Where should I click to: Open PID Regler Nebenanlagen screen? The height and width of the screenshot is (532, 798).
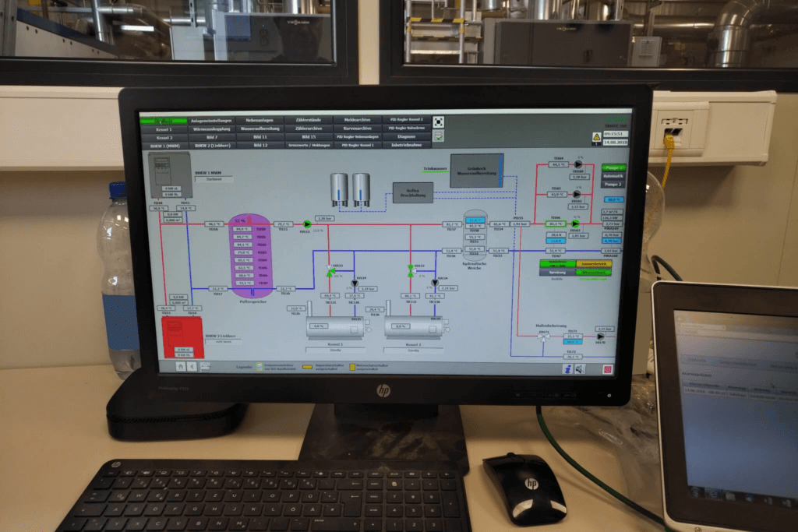pyautogui.click(x=357, y=137)
